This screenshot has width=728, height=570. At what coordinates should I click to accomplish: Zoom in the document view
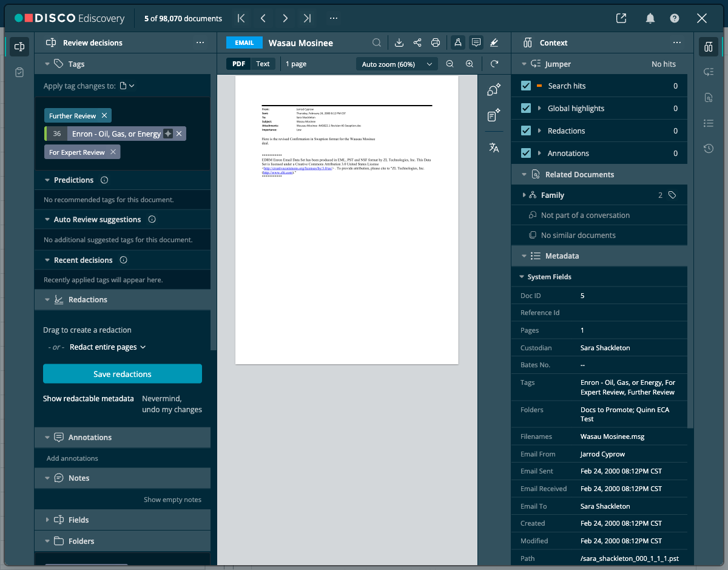(x=470, y=64)
